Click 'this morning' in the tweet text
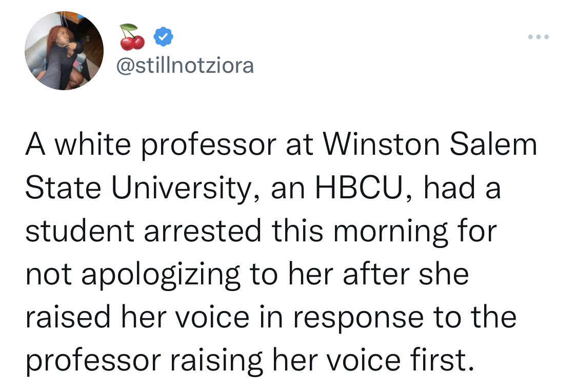Image resolution: width=577 pixels, height=392 pixels. [360, 232]
